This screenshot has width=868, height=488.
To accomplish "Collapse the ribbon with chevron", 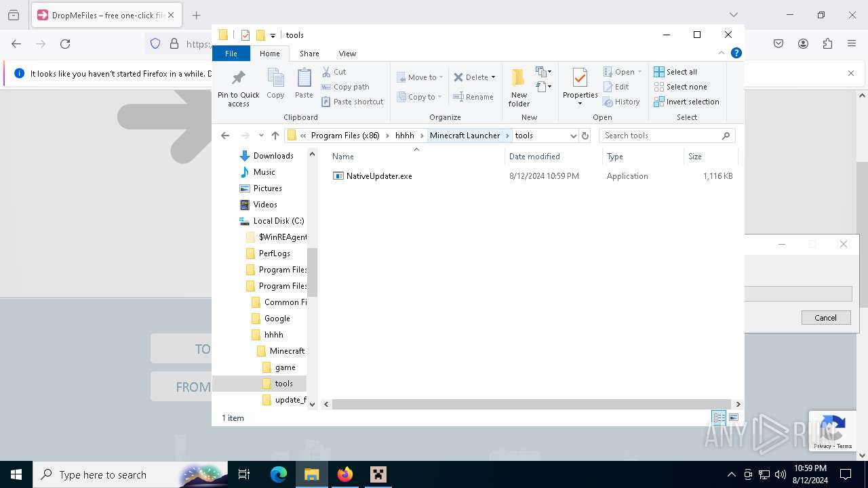I will click(722, 53).
